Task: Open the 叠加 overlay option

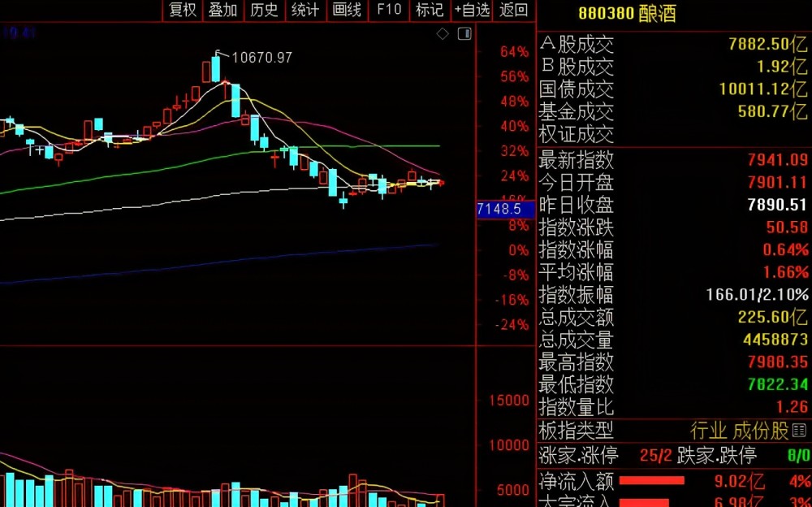Action: (223, 10)
